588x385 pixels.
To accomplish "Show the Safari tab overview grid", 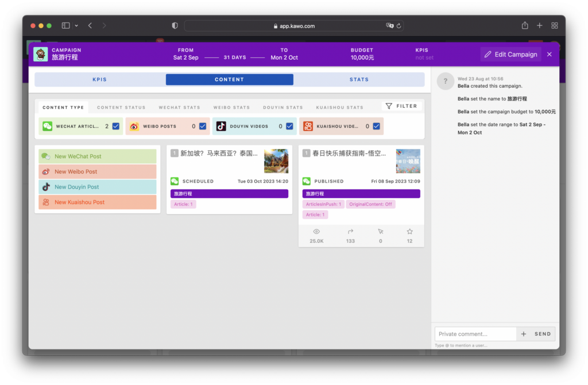I will coord(555,25).
